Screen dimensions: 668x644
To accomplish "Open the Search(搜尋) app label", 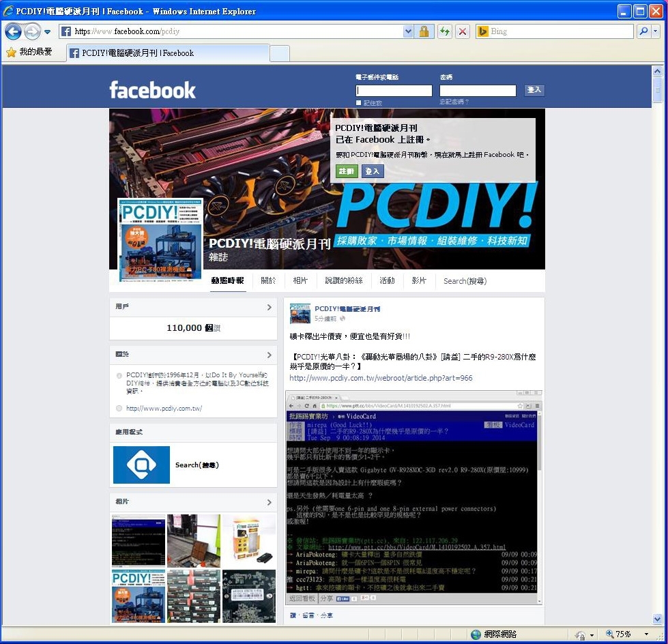I will [x=197, y=465].
